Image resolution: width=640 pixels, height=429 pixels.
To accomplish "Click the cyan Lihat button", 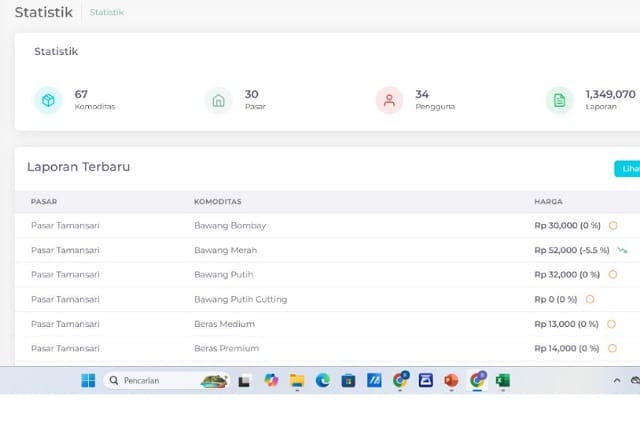I will 627,168.
